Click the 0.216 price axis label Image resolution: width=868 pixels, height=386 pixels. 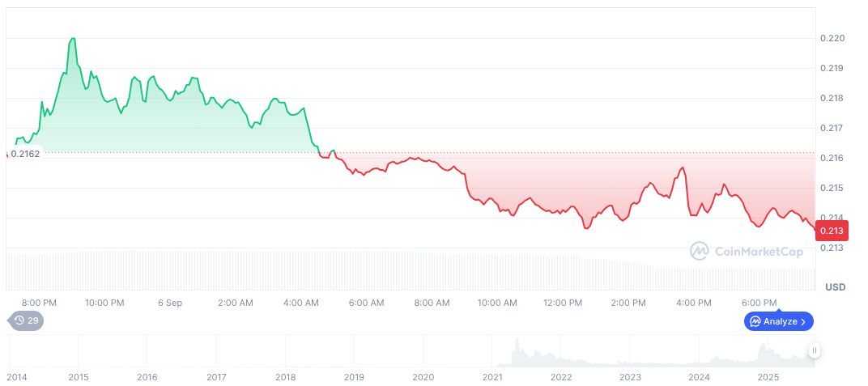point(833,158)
